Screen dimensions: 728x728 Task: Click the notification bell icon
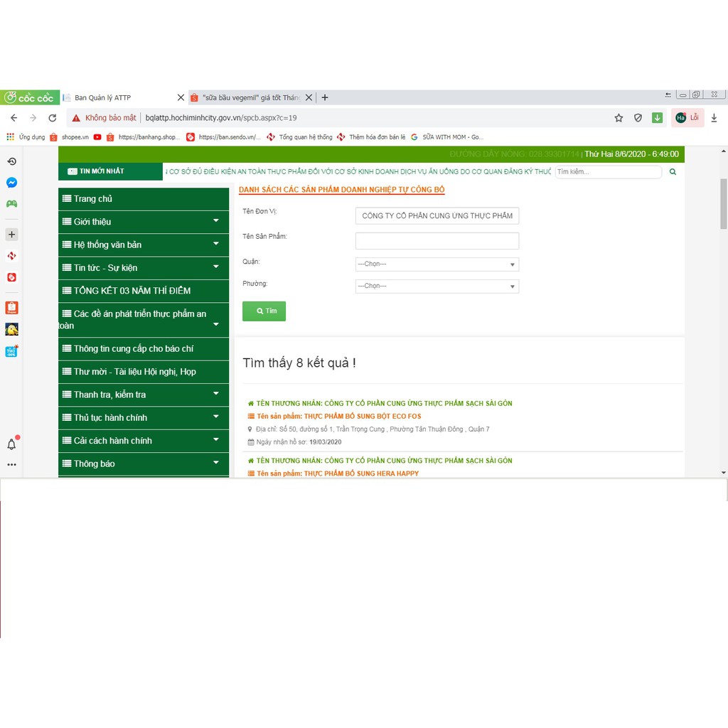[x=11, y=444]
